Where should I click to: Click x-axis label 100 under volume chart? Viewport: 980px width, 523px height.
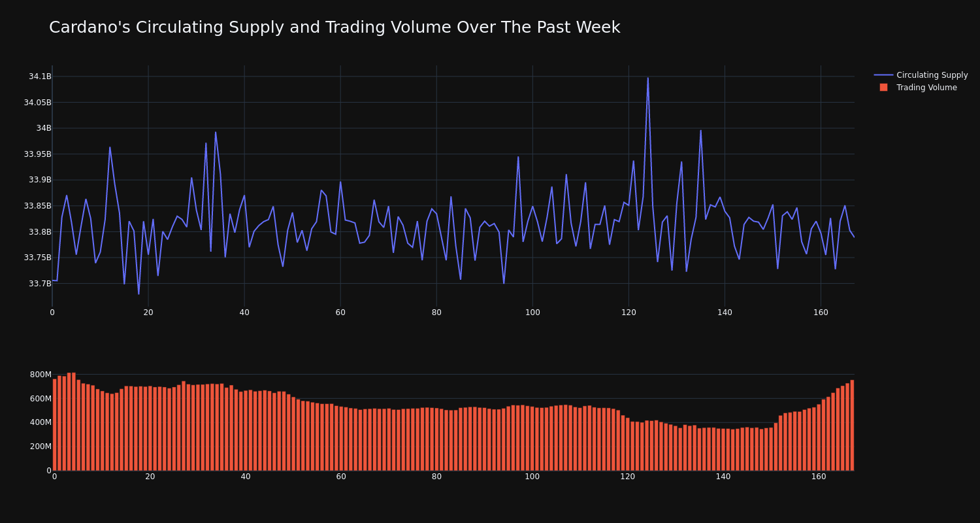click(x=532, y=477)
